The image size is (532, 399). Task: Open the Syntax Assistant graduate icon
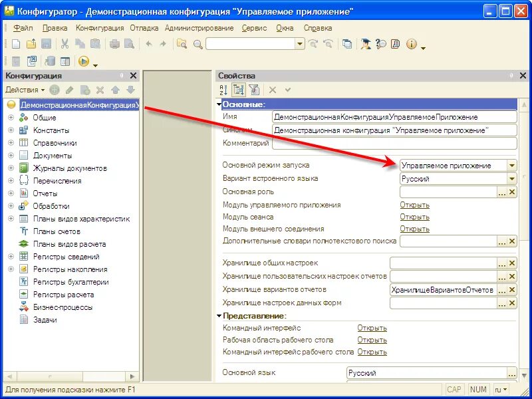[365, 44]
